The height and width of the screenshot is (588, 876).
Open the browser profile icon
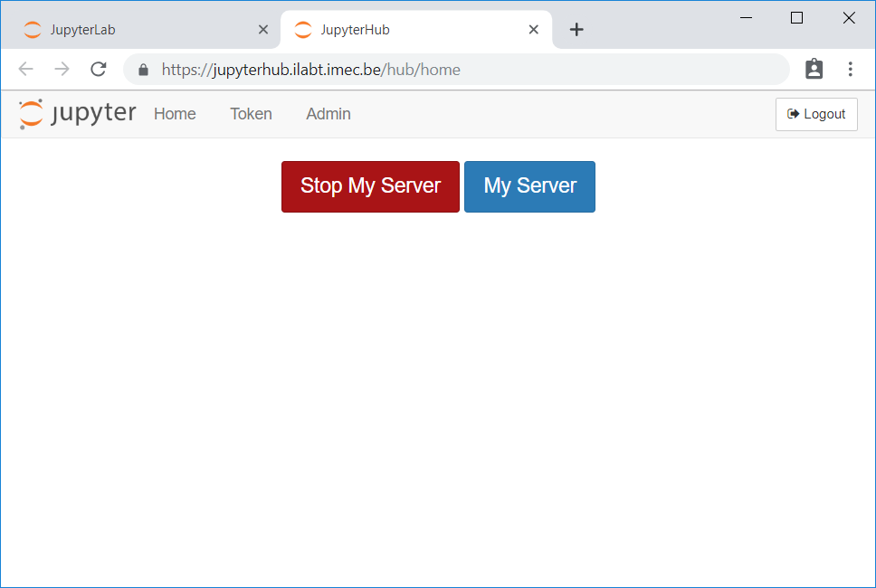tap(814, 70)
